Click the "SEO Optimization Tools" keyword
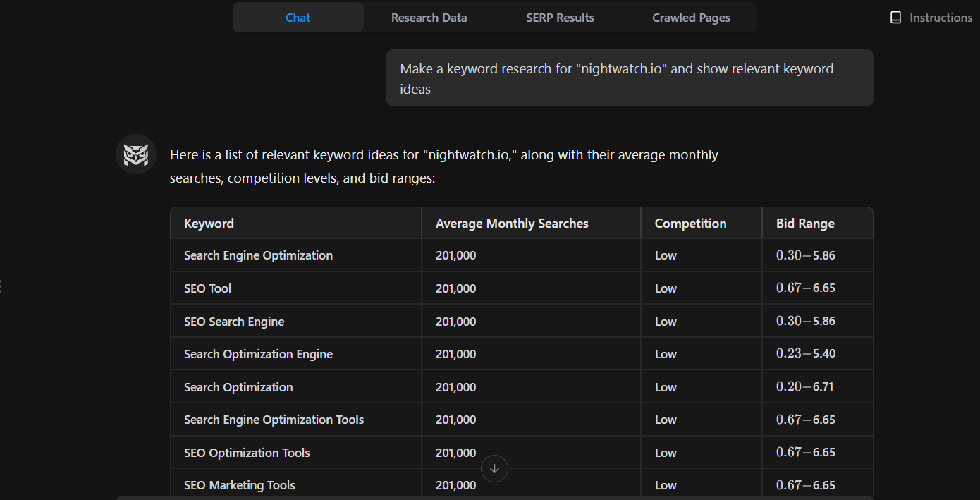This screenshot has width=980, height=500. [247, 452]
